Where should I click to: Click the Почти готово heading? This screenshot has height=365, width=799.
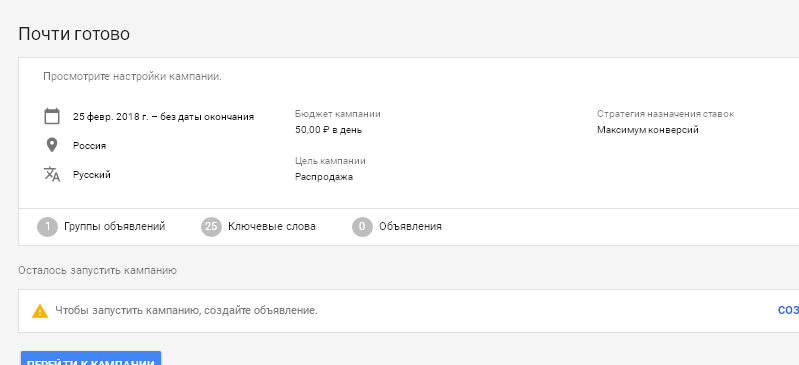(x=74, y=34)
